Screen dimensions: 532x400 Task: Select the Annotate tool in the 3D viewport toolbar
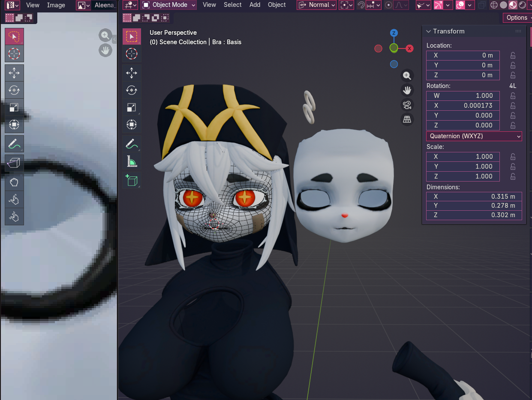click(132, 144)
